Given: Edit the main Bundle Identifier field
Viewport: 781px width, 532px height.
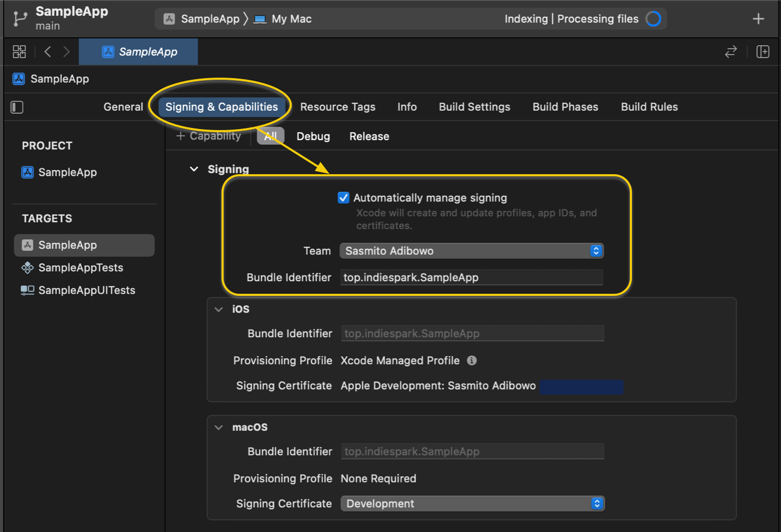Looking at the screenshot, I should click(x=472, y=278).
